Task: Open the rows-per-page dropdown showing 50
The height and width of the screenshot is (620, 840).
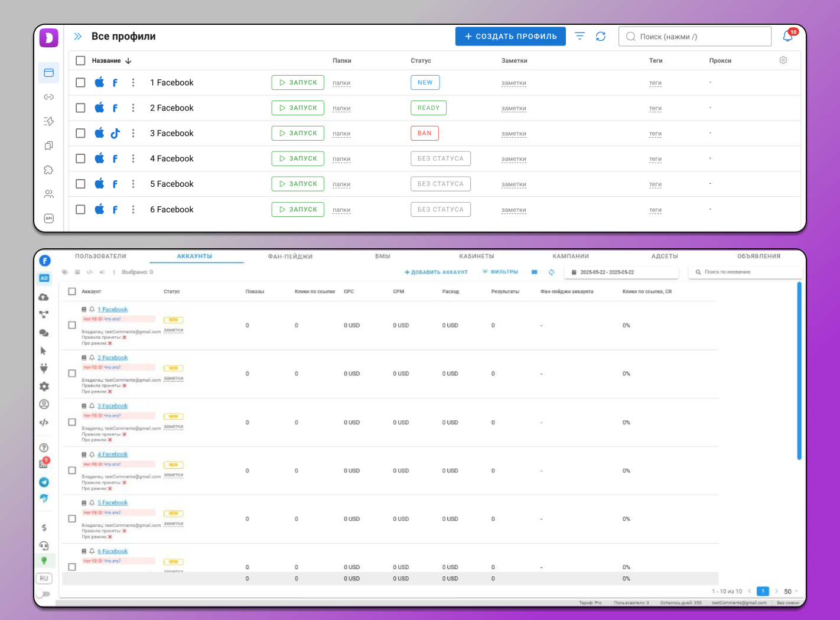Action: click(x=790, y=591)
